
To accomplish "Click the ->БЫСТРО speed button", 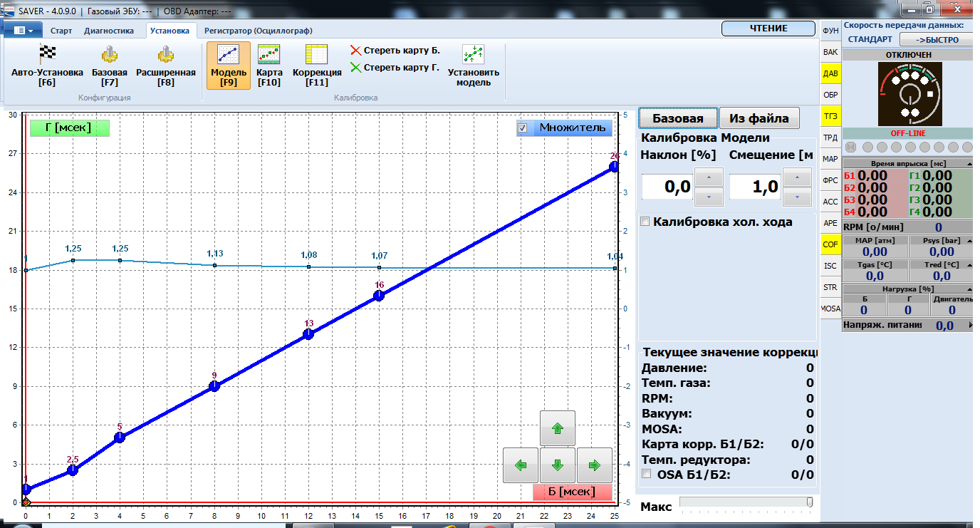I will [935, 40].
